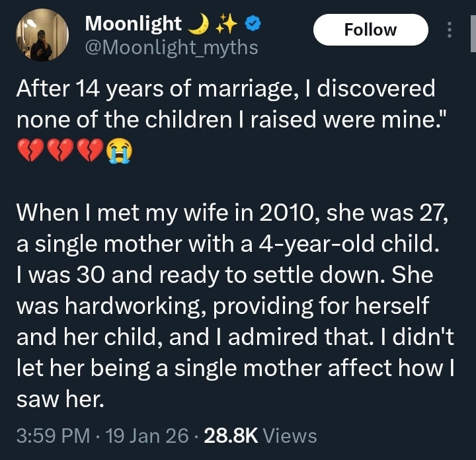Viewport: 476px width, 460px height.
Task: Click the middle broken heart emoji
Action: click(x=59, y=153)
